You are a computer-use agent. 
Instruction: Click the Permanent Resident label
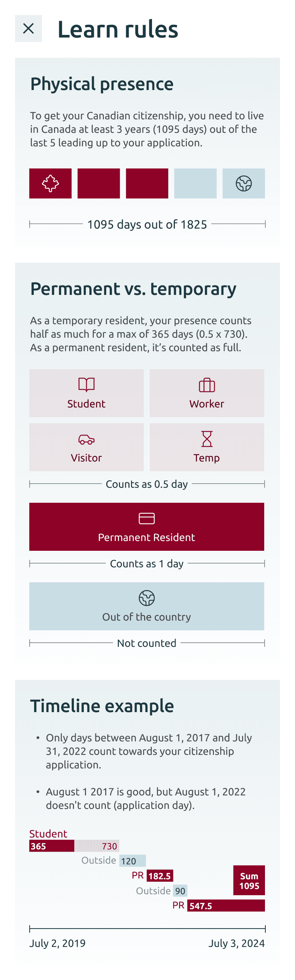point(146,537)
